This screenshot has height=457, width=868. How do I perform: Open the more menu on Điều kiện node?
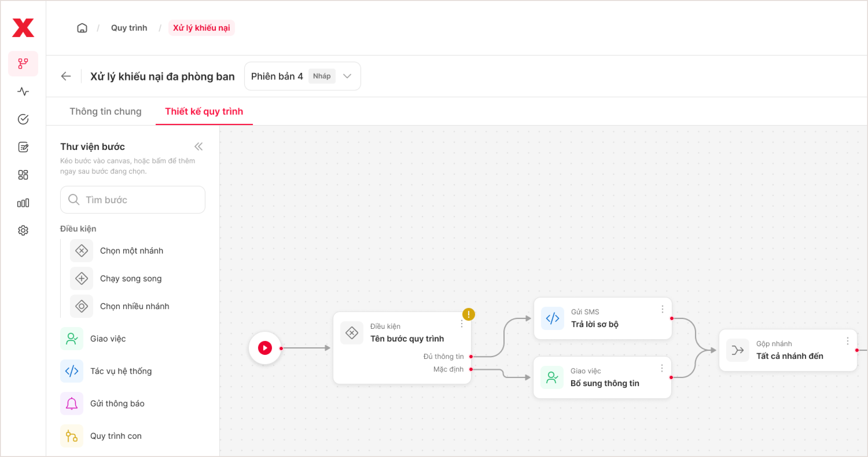462,324
